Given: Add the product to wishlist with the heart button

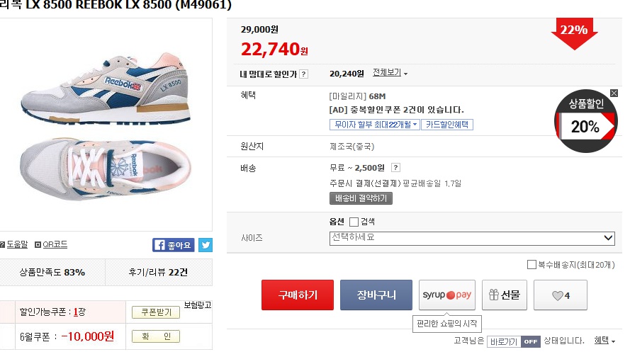Looking at the screenshot, I should coord(560,295).
